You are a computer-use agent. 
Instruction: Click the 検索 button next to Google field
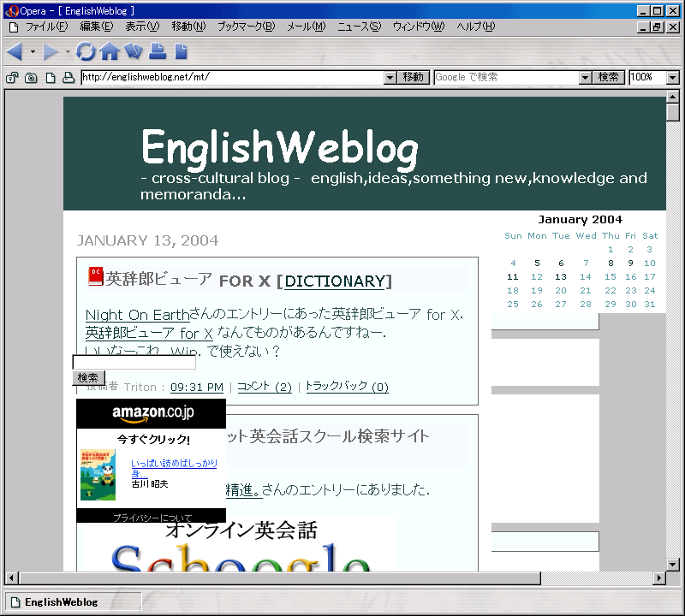click(609, 77)
